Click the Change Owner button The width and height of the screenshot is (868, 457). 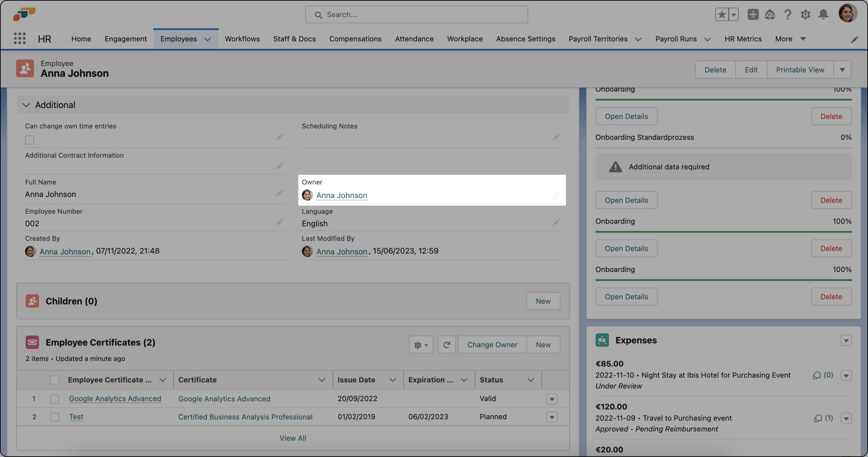point(492,344)
